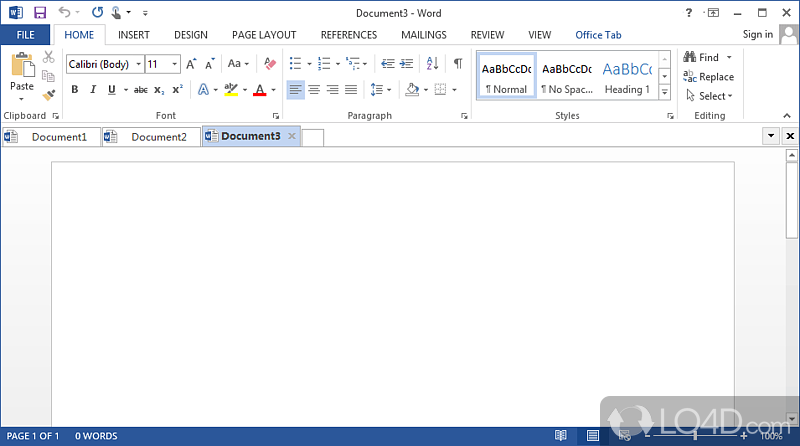Select the Format Painter brush
Image resolution: width=800 pixels, height=446 pixels.
(x=48, y=95)
